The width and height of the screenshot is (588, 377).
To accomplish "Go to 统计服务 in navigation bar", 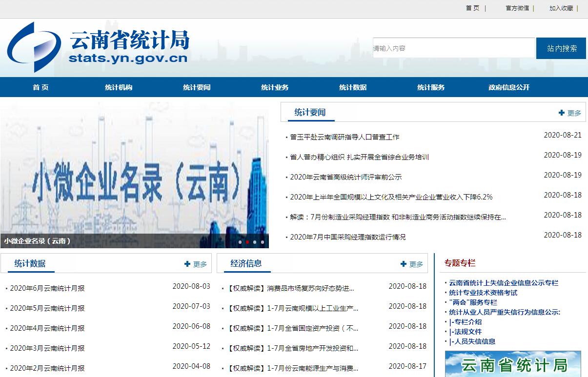I will tap(431, 87).
